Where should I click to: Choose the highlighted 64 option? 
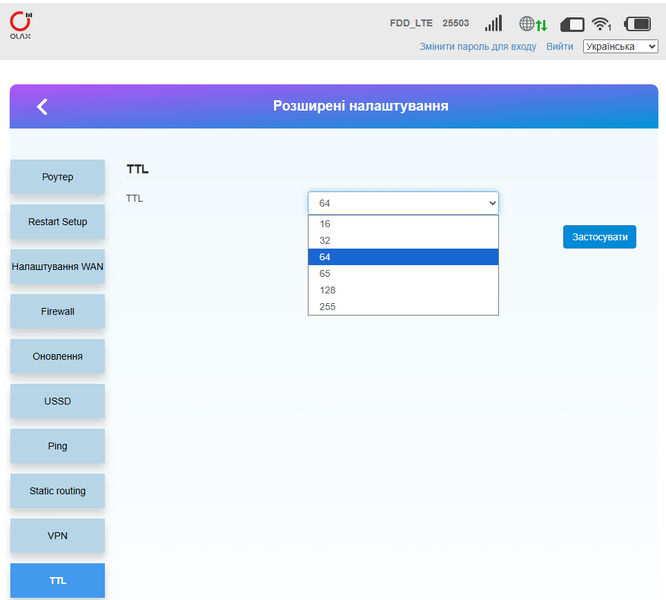point(403,257)
